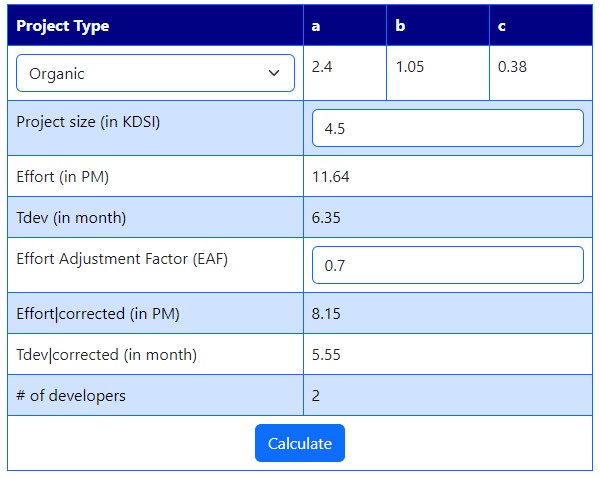
Task: Click the 'Project size (in KDSI)' label
Action: click(x=88, y=122)
